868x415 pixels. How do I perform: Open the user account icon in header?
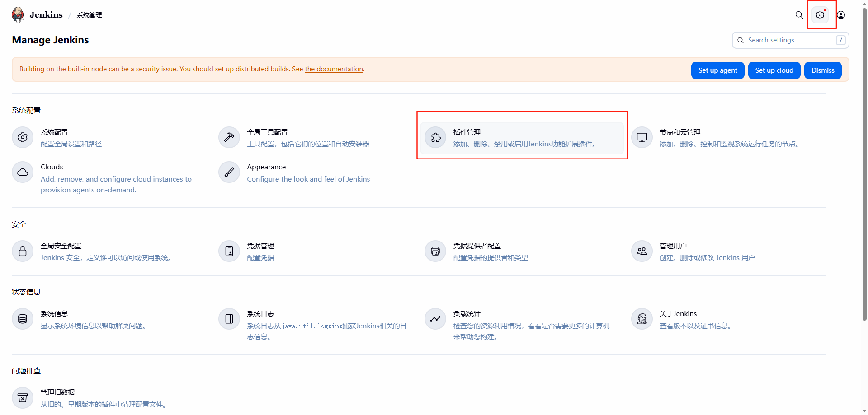pos(841,15)
